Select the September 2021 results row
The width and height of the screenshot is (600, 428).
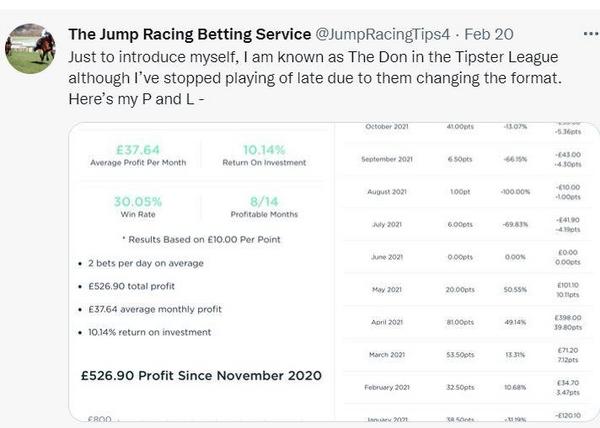pos(468,159)
